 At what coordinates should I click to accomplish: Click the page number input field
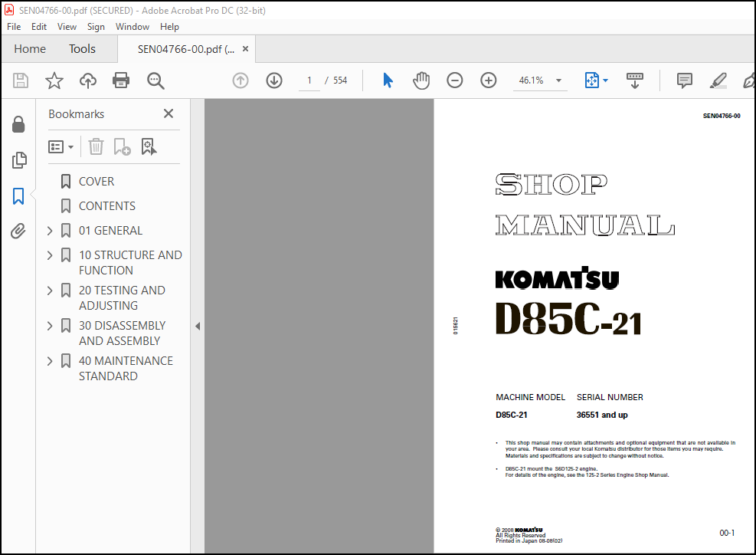point(309,80)
